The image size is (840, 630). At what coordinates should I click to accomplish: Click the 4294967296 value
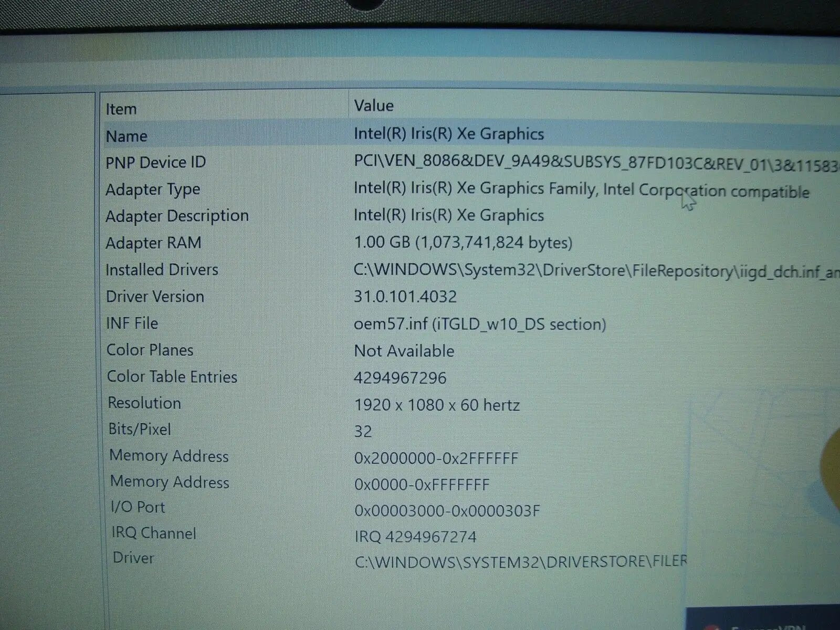pyautogui.click(x=400, y=378)
